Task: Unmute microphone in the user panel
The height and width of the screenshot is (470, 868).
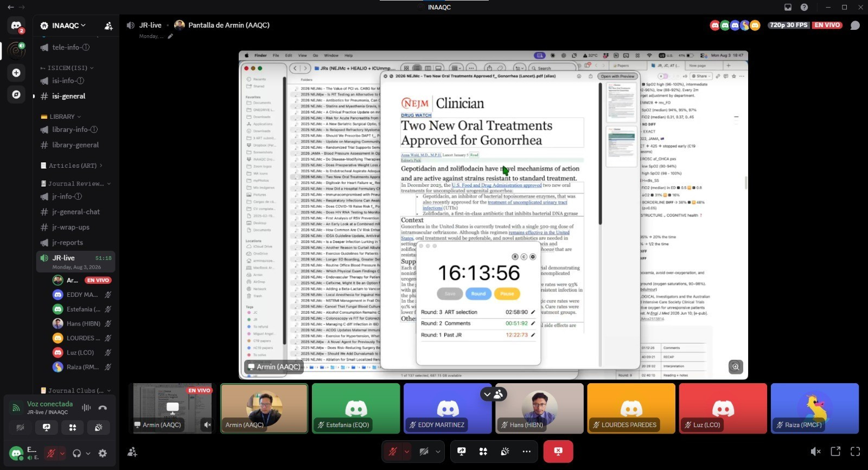Action: click(x=51, y=453)
